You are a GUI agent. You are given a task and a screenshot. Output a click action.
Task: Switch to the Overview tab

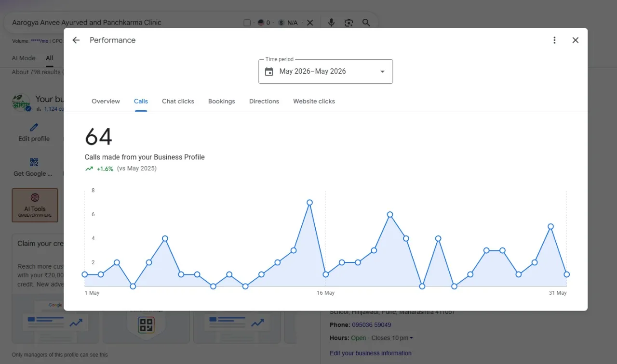tap(106, 101)
